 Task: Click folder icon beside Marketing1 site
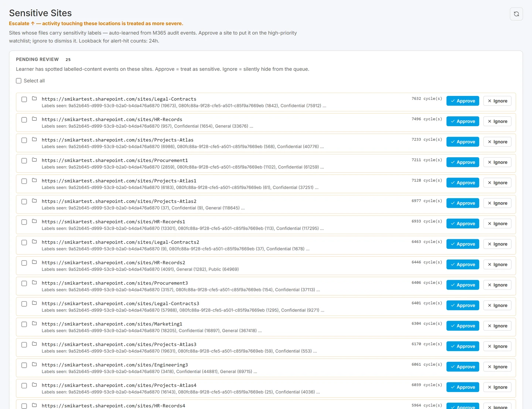[34, 323]
